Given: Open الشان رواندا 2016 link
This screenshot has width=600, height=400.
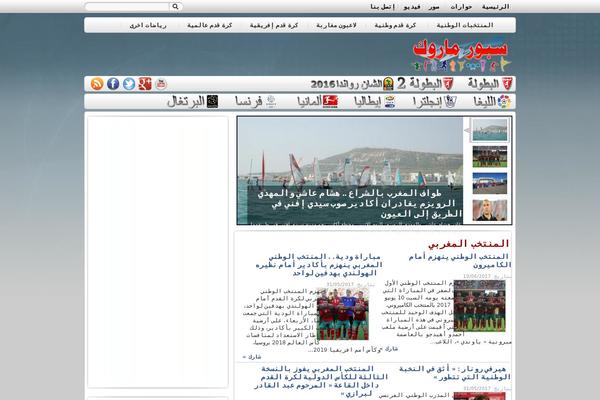Looking at the screenshot, I should [346, 84].
